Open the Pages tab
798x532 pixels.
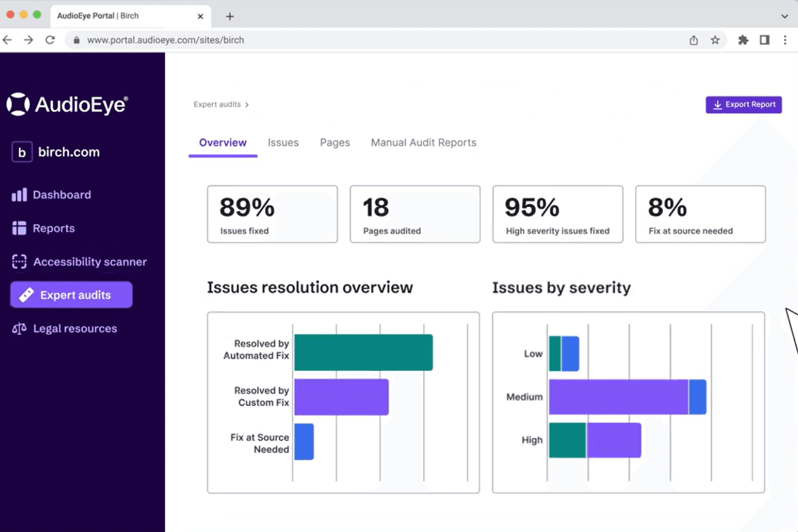(x=335, y=143)
